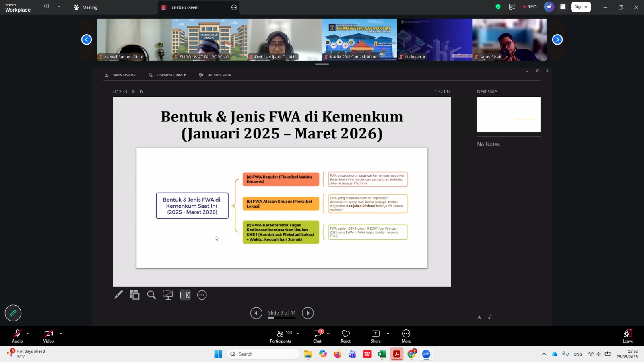Expand Zoom Workplace dropdown arrow
This screenshot has width=644, height=362.
(x=59, y=6)
